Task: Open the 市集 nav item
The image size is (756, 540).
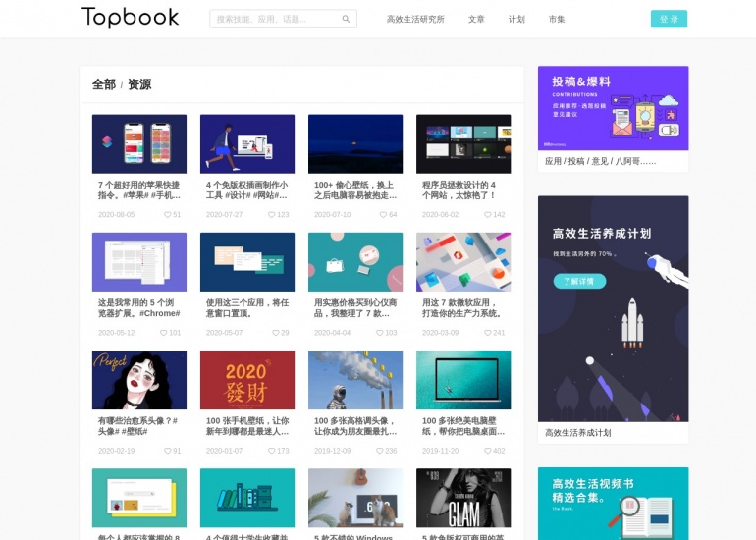Action: (557, 20)
